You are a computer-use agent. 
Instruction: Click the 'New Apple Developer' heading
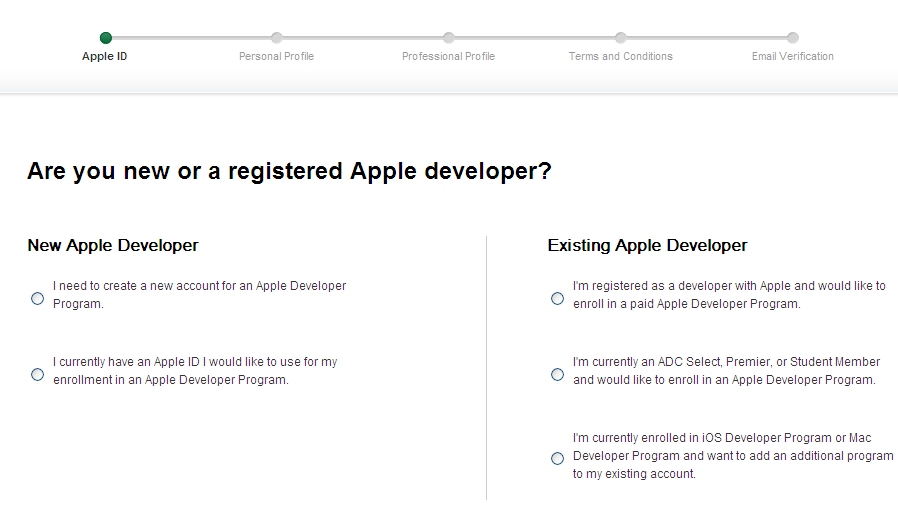pos(113,245)
